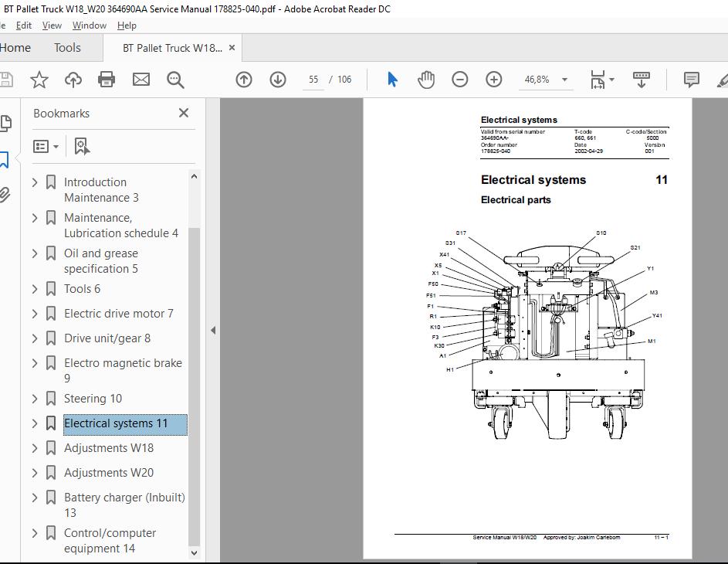Activate the arrow selection tool

point(392,80)
